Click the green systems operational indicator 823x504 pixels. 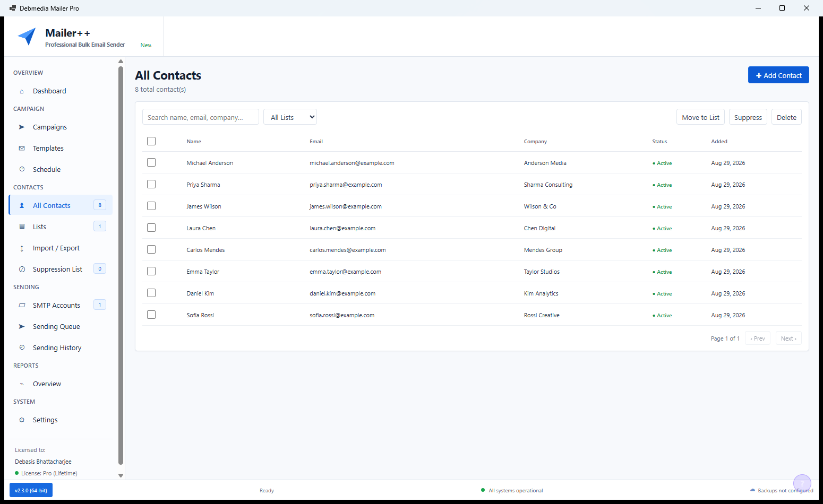[483, 490]
